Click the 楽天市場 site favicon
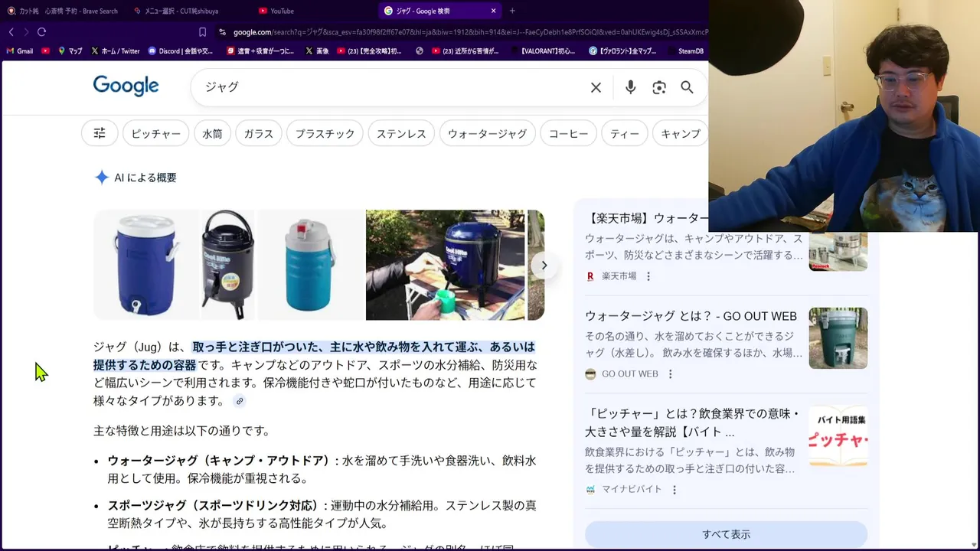 click(590, 276)
